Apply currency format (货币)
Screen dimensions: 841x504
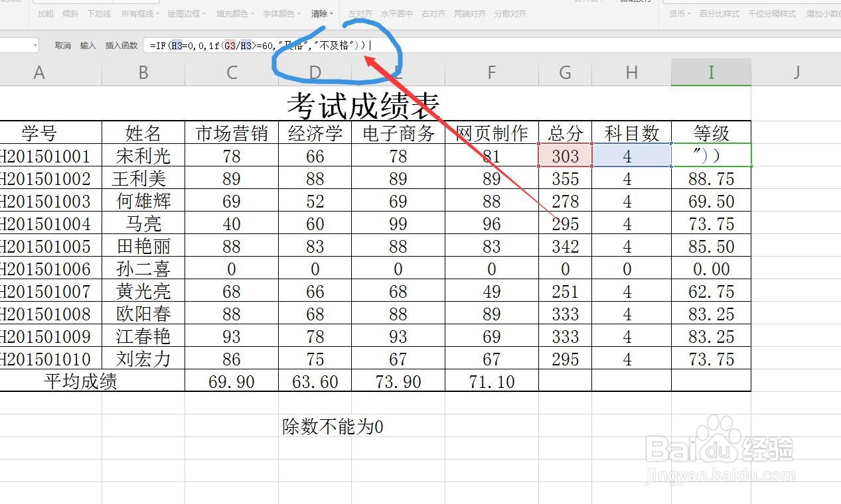678,13
